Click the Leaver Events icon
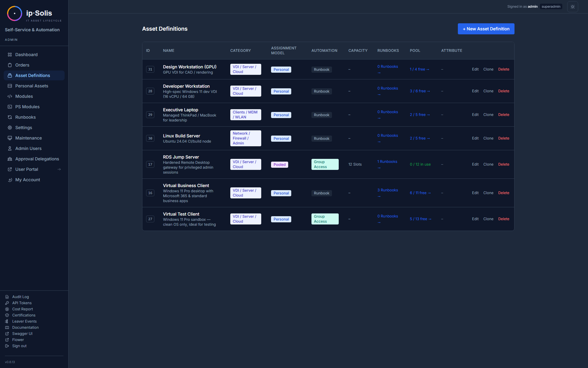Viewport: 588px width, 368px height. pos(7,321)
